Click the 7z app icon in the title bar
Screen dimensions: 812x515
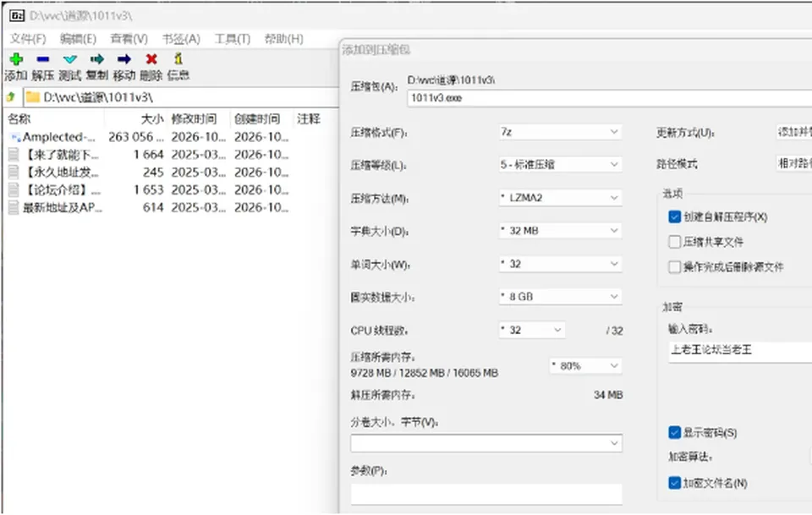(x=17, y=15)
